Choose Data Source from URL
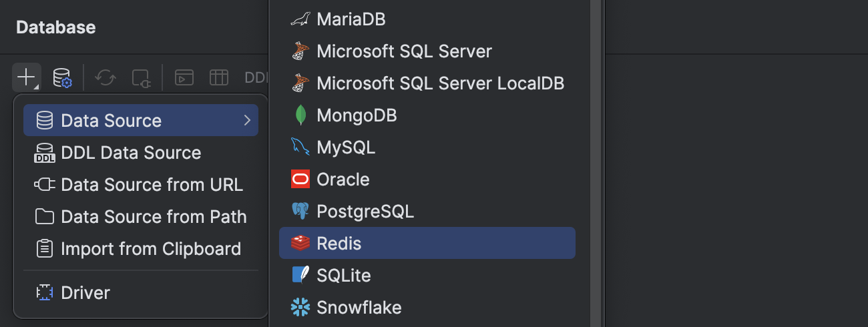Image resolution: width=868 pixels, height=327 pixels. [152, 185]
